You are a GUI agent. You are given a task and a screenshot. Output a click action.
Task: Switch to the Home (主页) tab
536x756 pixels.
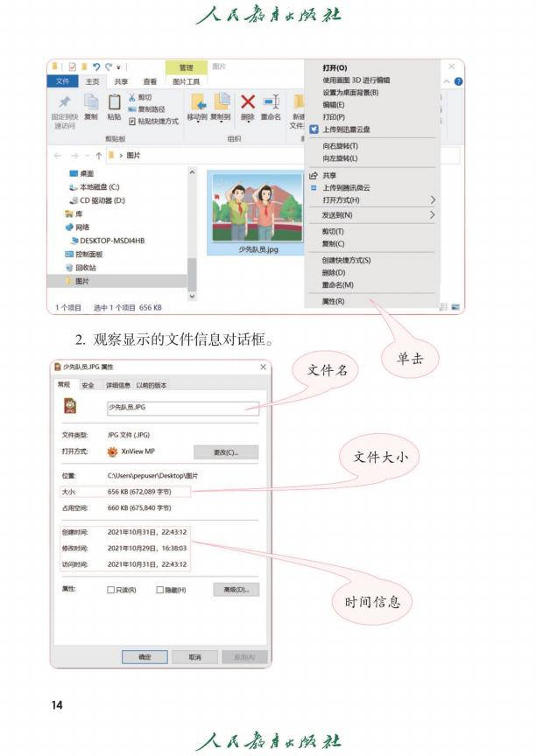coord(93,81)
